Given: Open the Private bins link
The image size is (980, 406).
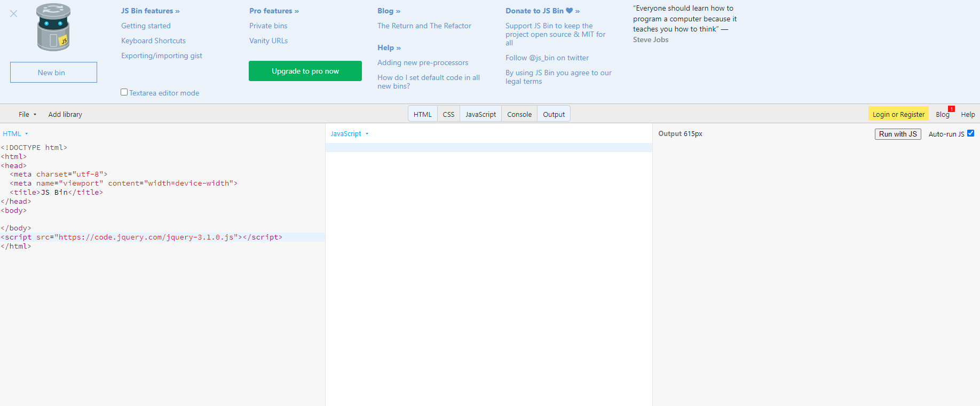Looking at the screenshot, I should point(268,26).
